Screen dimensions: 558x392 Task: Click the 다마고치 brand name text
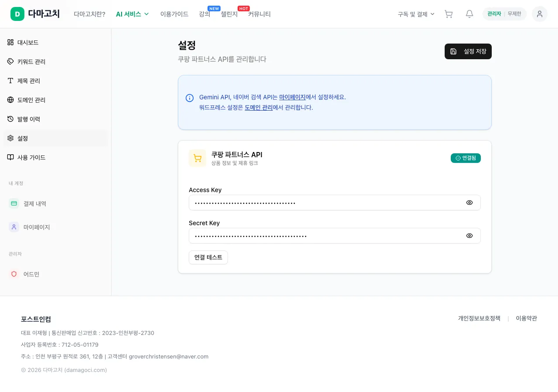(x=44, y=14)
